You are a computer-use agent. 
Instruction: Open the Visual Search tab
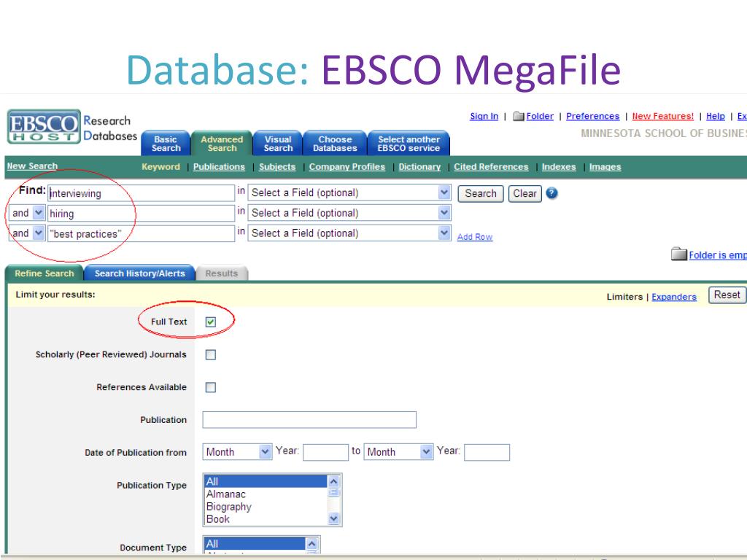click(x=278, y=144)
